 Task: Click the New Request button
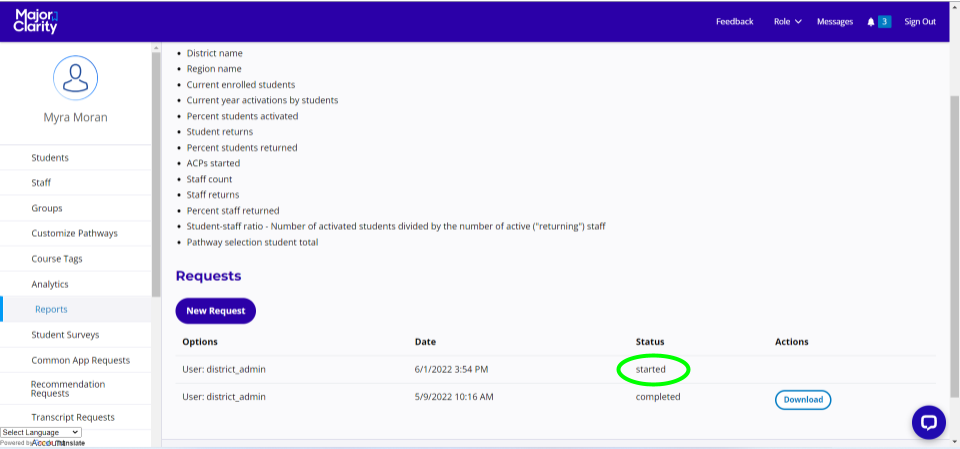(215, 311)
